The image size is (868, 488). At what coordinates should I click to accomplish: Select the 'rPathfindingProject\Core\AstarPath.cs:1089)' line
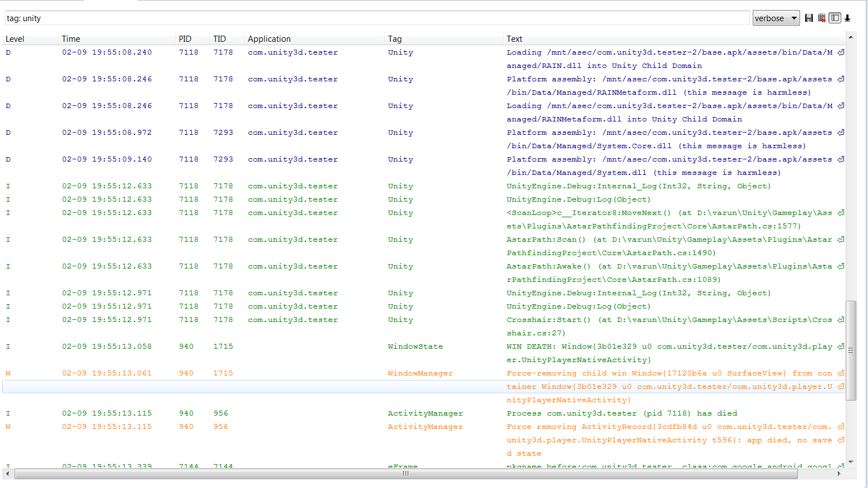tap(614, 280)
